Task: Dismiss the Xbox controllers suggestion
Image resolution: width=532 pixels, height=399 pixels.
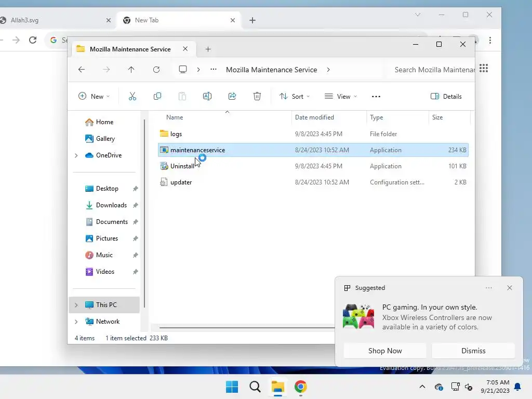Action: coord(473,351)
